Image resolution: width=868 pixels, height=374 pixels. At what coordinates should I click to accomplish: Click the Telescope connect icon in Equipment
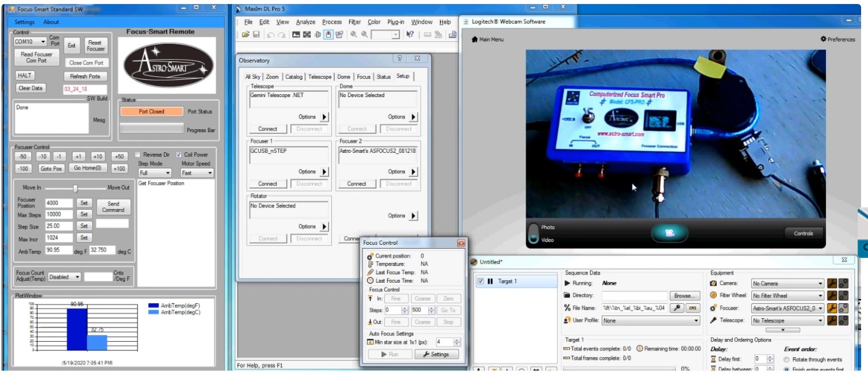pyautogui.click(x=843, y=320)
